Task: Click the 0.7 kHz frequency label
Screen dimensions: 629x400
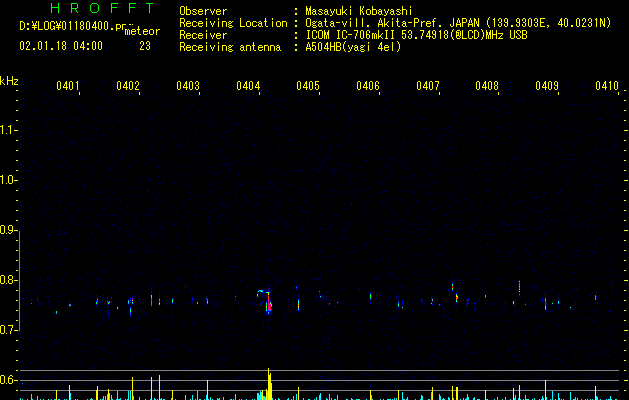Action: pos(8,330)
